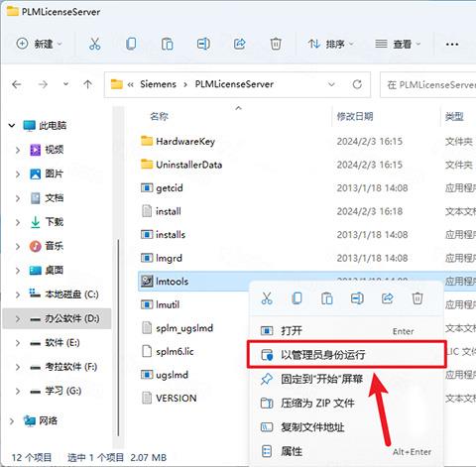The height and width of the screenshot is (467, 476).
Task: Open the three-dot more options menu
Action: pos(452,44)
